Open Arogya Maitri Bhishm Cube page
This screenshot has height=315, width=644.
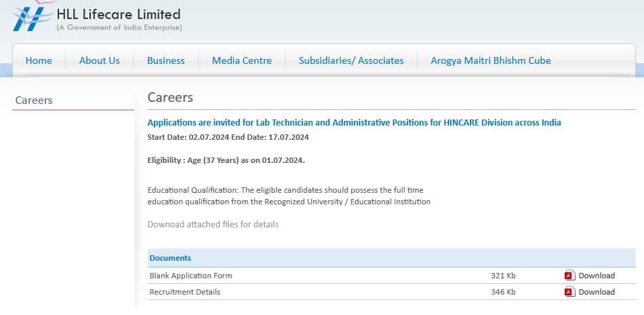[491, 61]
